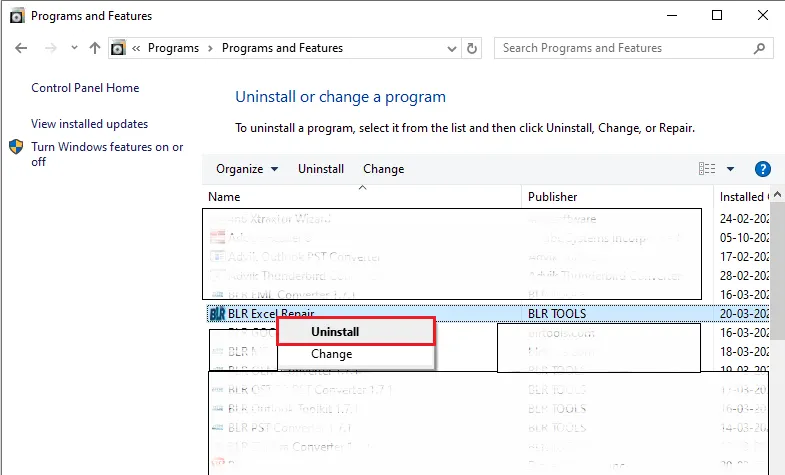Viewport: 785px width, 475px height.
Task: Click the 17-02 install date cell
Action: pos(744,257)
